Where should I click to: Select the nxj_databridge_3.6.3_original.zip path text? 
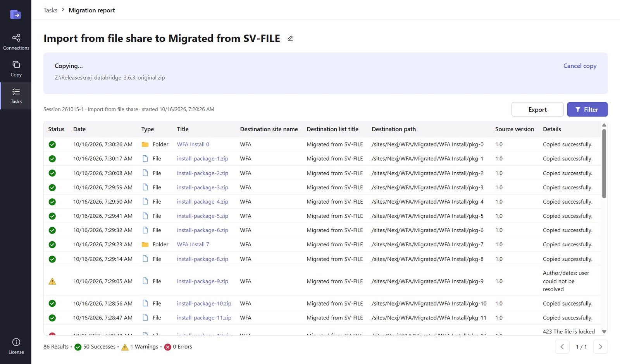[110, 78]
